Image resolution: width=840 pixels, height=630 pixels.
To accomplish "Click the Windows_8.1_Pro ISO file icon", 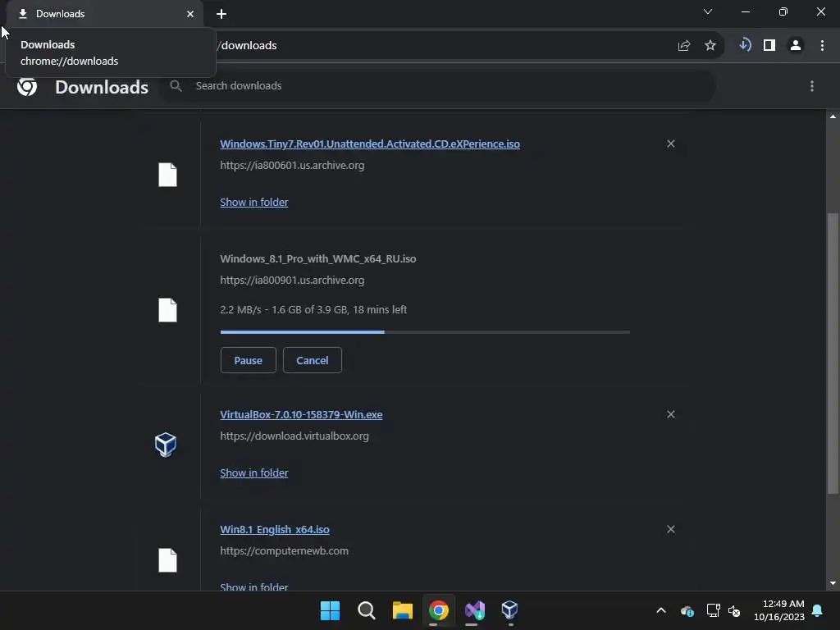I will click(x=167, y=310).
